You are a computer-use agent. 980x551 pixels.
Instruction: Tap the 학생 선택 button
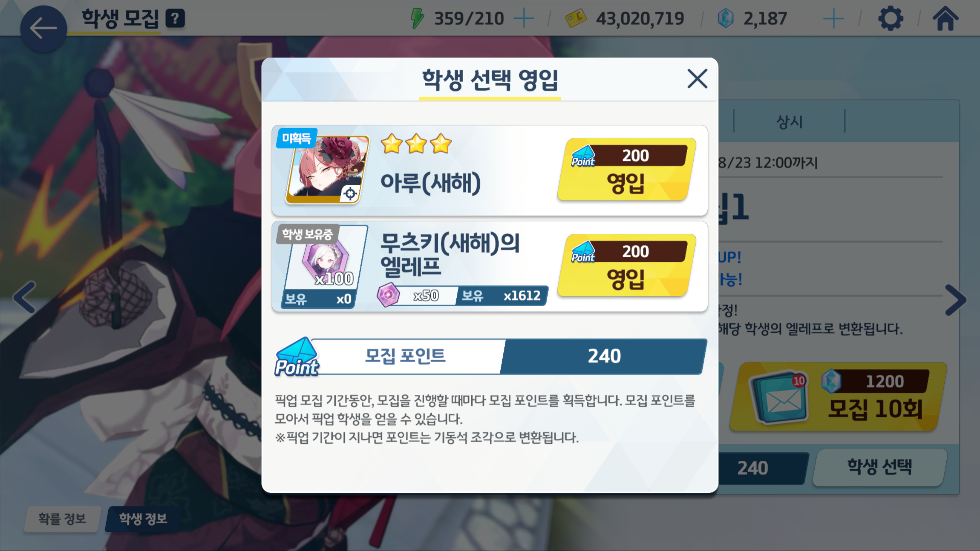(x=879, y=467)
